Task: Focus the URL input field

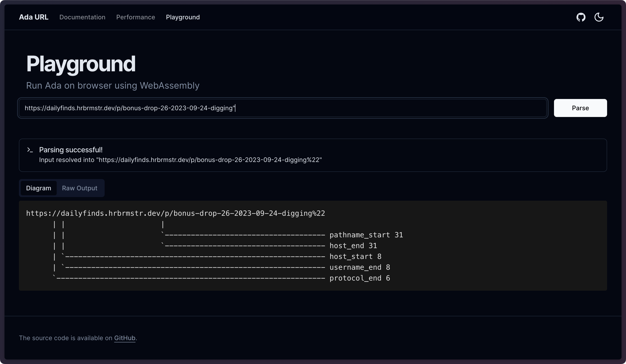Action: click(283, 108)
